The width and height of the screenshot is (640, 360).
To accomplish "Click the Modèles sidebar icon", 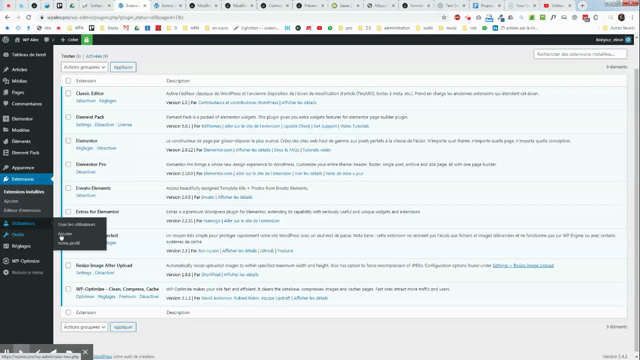I will click(6, 130).
